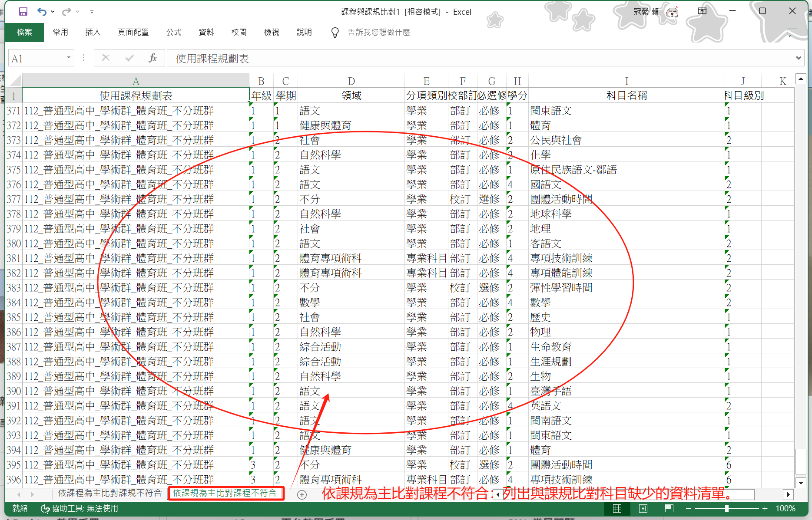Viewport: 812px width, 520px height.
Task: Click the vertical scrollbar thumb
Action: [801, 461]
